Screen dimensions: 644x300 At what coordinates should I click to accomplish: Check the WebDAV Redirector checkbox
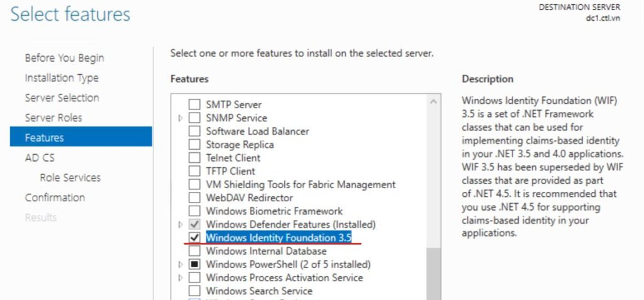point(195,197)
